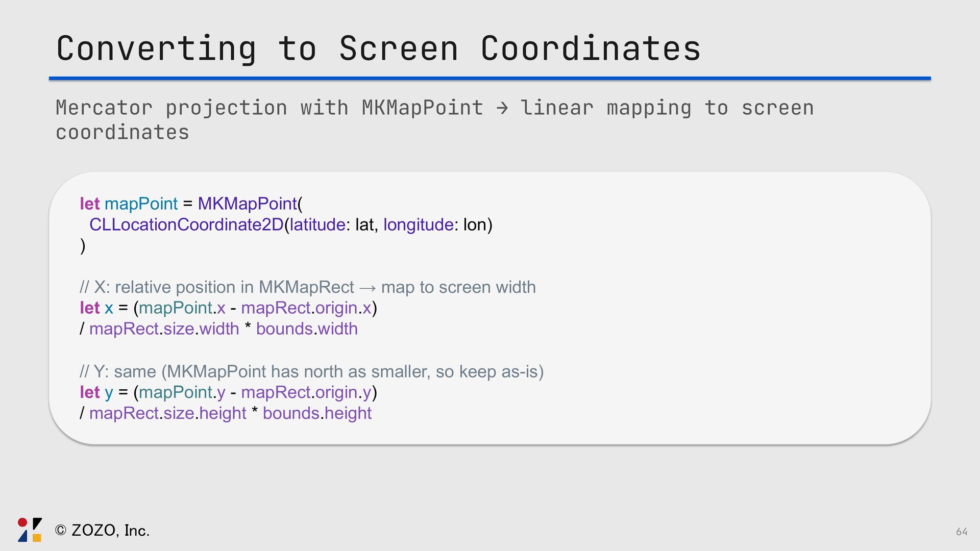This screenshot has width=980, height=551.
Task: Click the "let y =" code line
Action: [228, 392]
